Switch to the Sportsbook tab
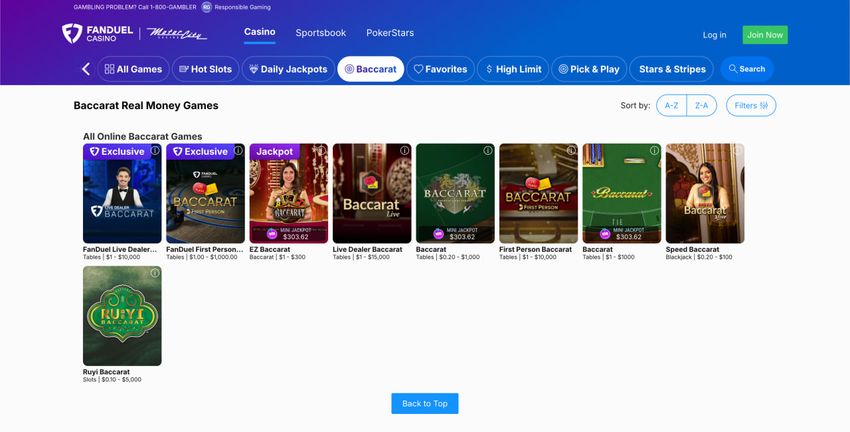Image resolution: width=850 pixels, height=432 pixels. 320,33
